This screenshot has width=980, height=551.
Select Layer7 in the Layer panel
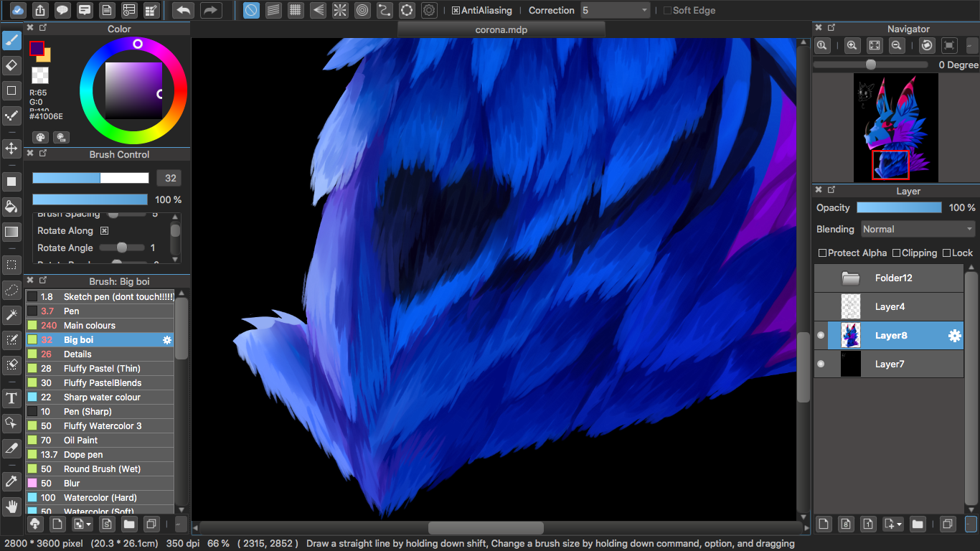(x=889, y=364)
